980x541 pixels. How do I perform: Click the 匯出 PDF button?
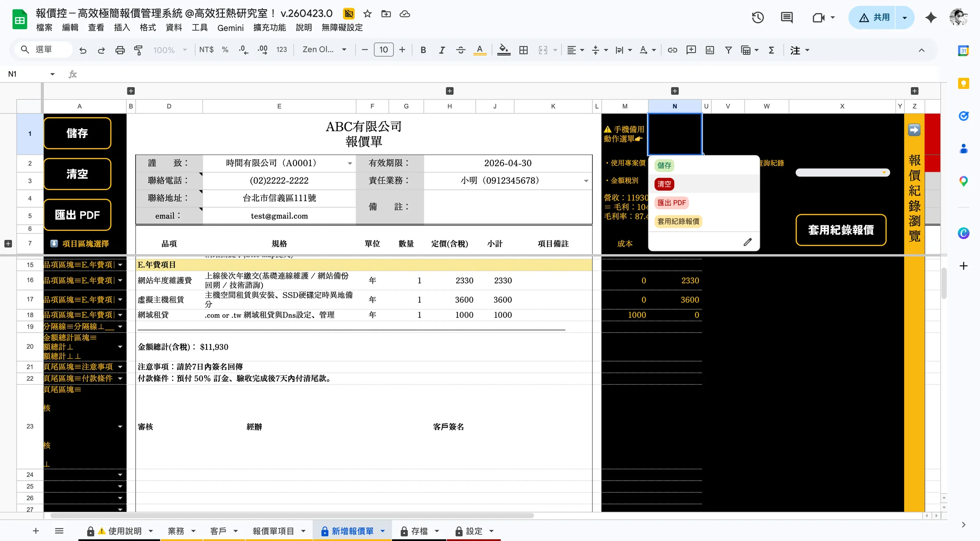tap(77, 215)
